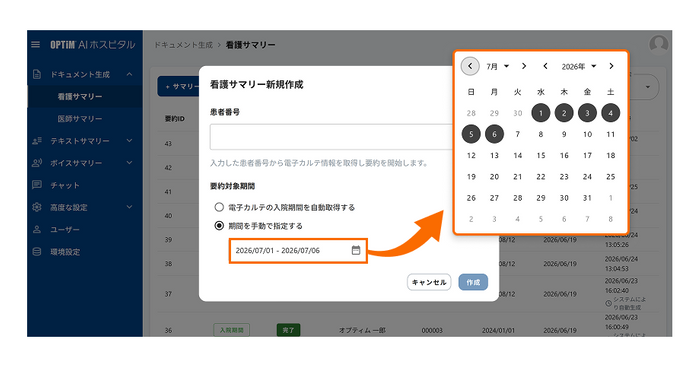Click the greyed June 28 in the calendar
The height and width of the screenshot is (368, 700).
coord(471,113)
